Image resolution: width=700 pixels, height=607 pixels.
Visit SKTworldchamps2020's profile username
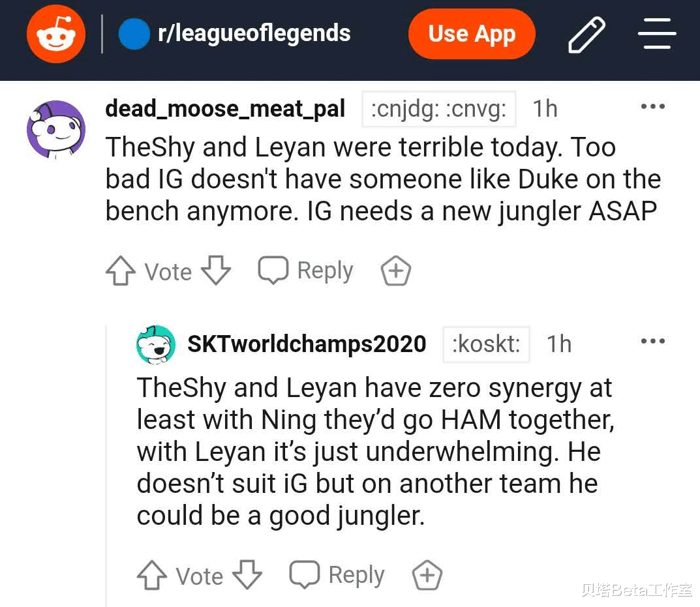pos(307,344)
